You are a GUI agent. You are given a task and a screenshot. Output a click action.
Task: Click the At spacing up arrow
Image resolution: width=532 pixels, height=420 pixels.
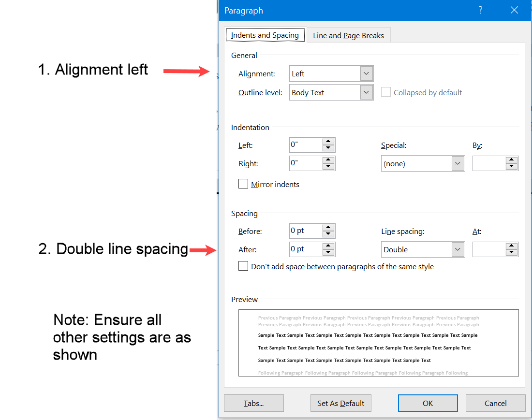(511, 246)
